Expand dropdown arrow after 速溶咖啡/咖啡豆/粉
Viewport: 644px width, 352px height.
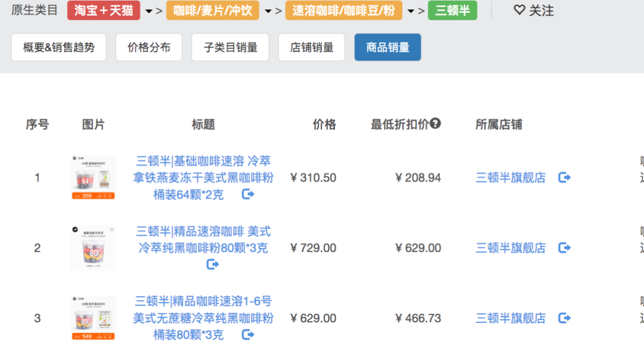[x=410, y=11]
